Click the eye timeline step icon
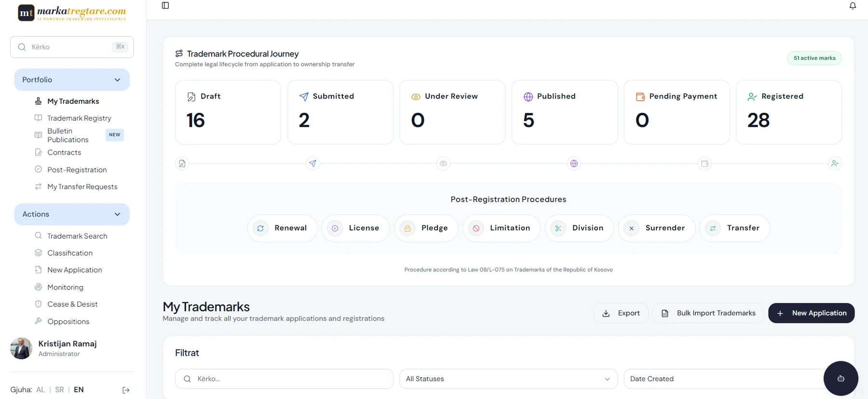 pyautogui.click(x=443, y=164)
